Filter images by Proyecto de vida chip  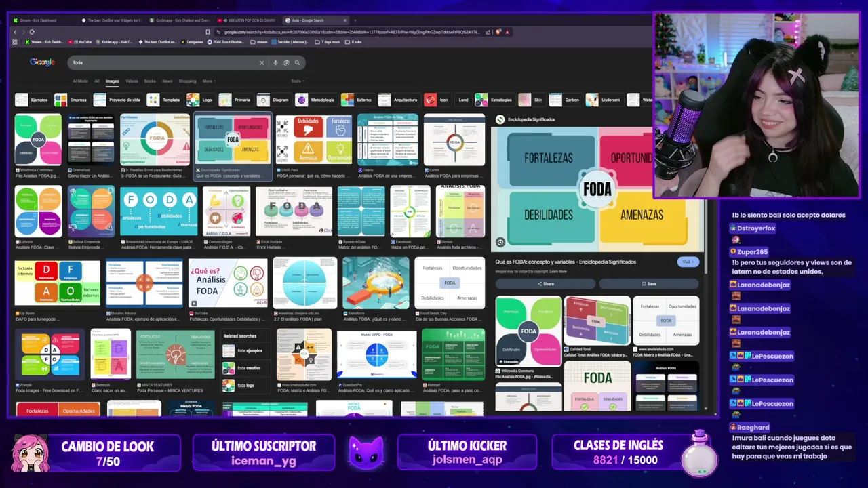117,100
